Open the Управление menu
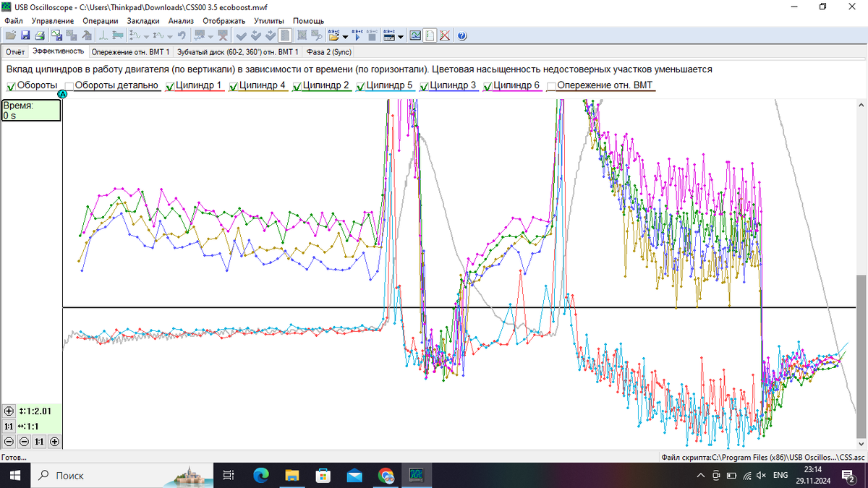This screenshot has width=868, height=488. [x=53, y=21]
